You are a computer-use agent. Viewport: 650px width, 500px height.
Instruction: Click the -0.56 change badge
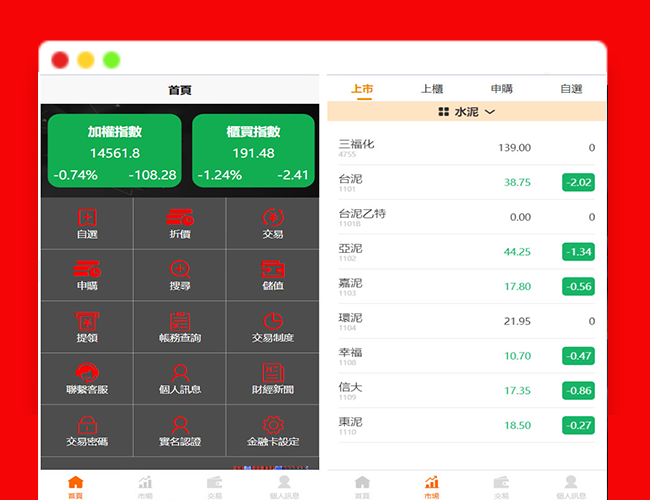(578, 286)
